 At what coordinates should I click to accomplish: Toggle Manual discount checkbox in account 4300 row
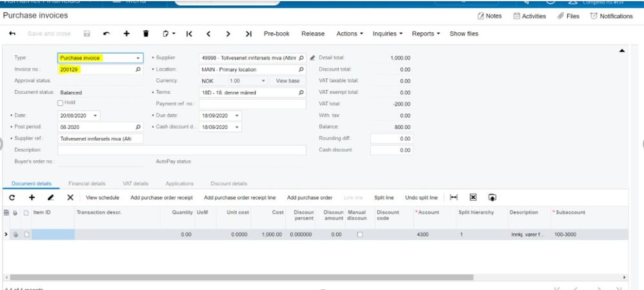(x=360, y=234)
